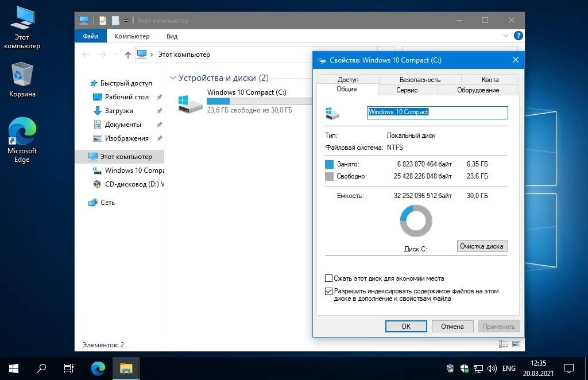Open the Файл ribbon tab
The width and height of the screenshot is (588, 380).
coord(90,36)
